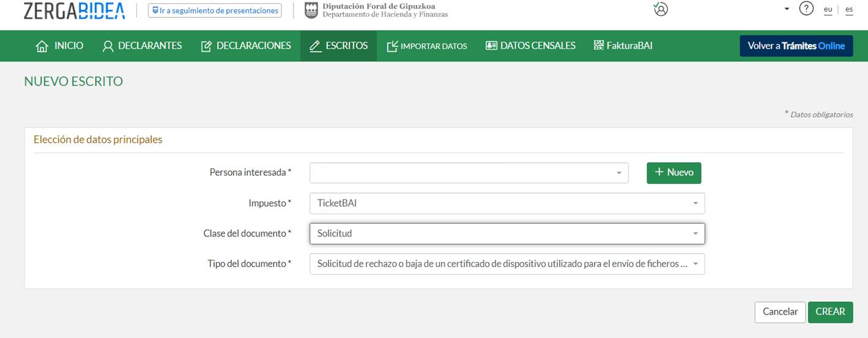Click the ZergaBidea logo
Screen dimensions: 868x338
74,10
